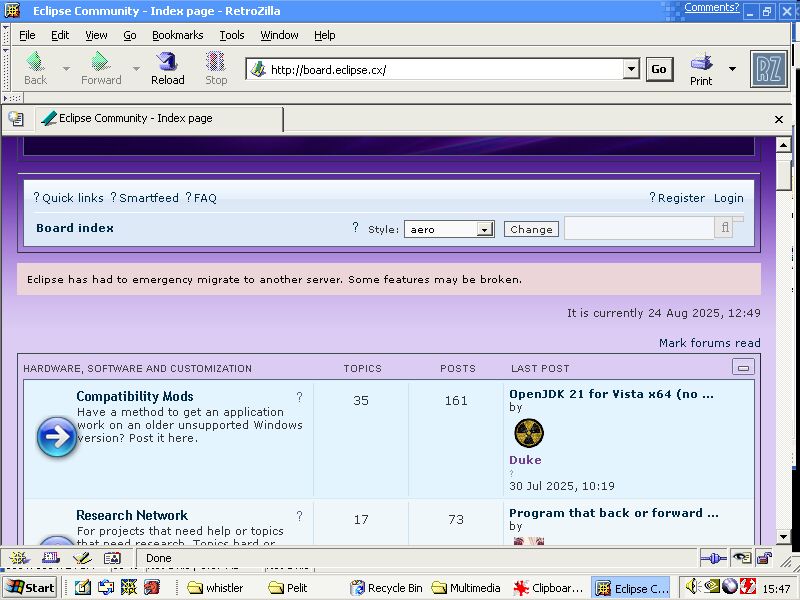Toggle the online/offline plug status icon
The height and width of the screenshot is (600, 800).
click(x=713, y=558)
